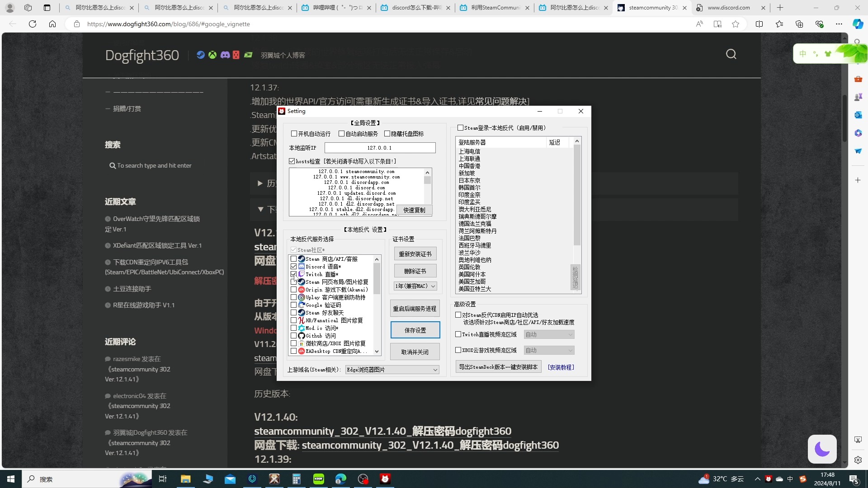This screenshot has width=868, height=488.
Task: Switch to discord怎么下载 browser tab
Action: [x=415, y=8]
